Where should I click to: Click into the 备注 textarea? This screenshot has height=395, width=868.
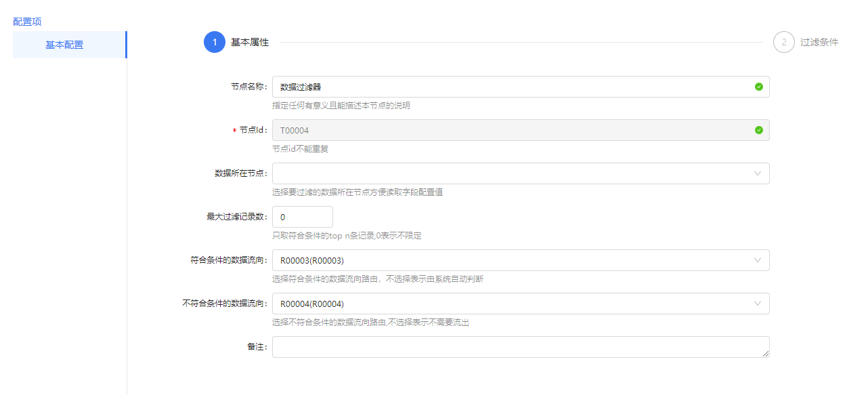[x=515, y=347]
